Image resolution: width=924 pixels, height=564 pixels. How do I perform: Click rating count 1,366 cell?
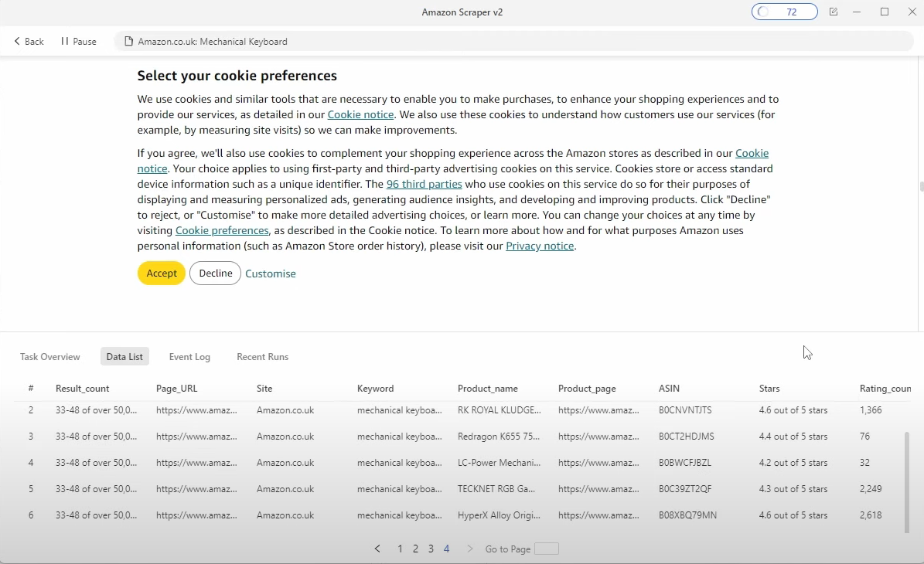click(871, 410)
